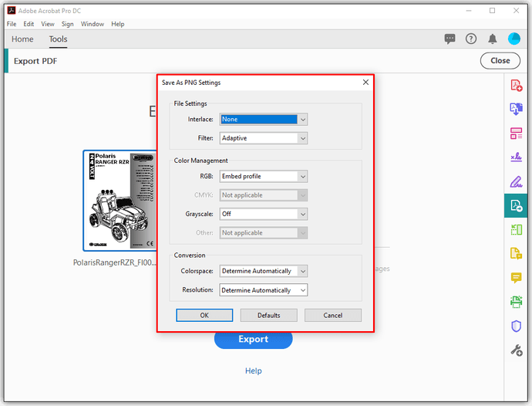Select the Polaris Ranger RZR PDF thumbnail
This screenshot has height=406, width=532.
120,201
